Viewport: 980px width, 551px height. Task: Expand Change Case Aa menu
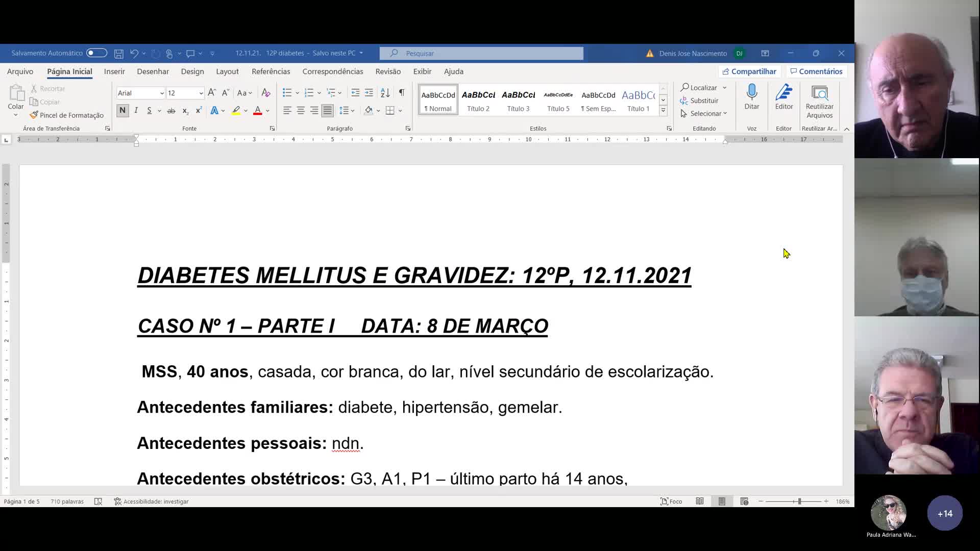pos(244,93)
